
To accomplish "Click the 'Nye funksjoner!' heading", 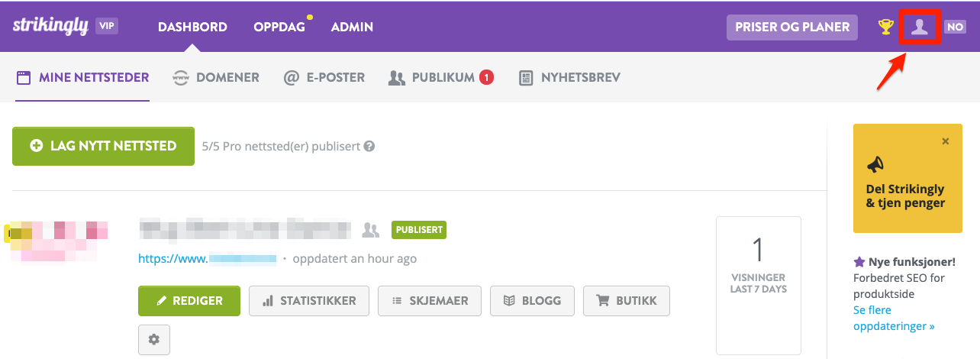I will 912,262.
